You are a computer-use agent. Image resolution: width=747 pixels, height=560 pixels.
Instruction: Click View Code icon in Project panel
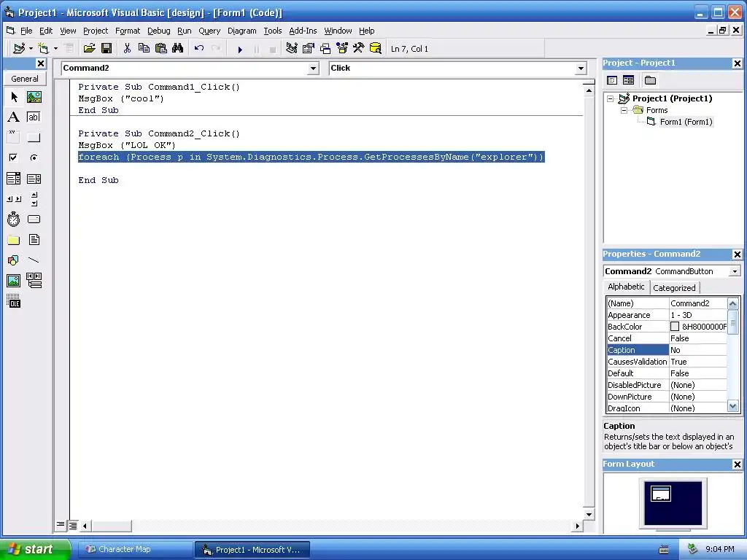(612, 80)
